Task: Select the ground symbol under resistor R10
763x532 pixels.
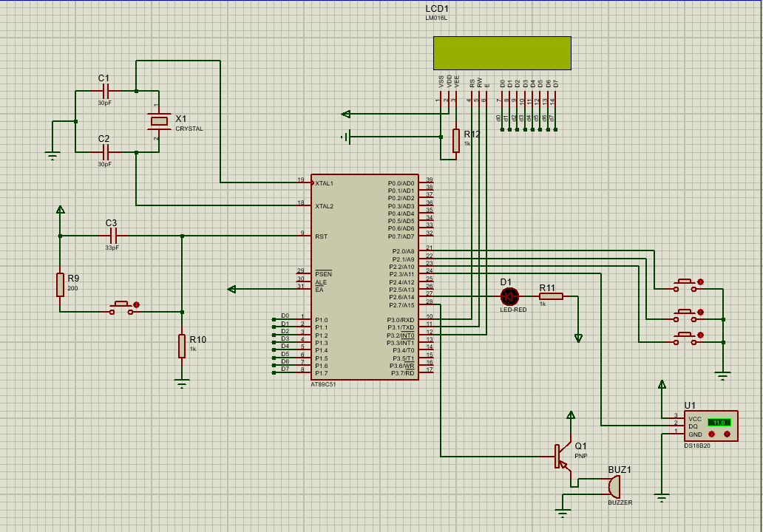Action: click(181, 384)
